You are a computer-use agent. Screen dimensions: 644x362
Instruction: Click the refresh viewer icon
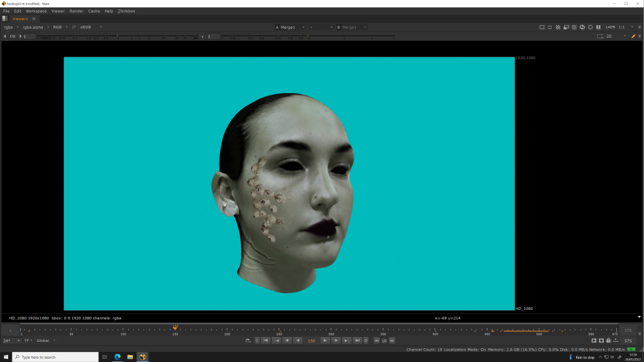click(582, 27)
